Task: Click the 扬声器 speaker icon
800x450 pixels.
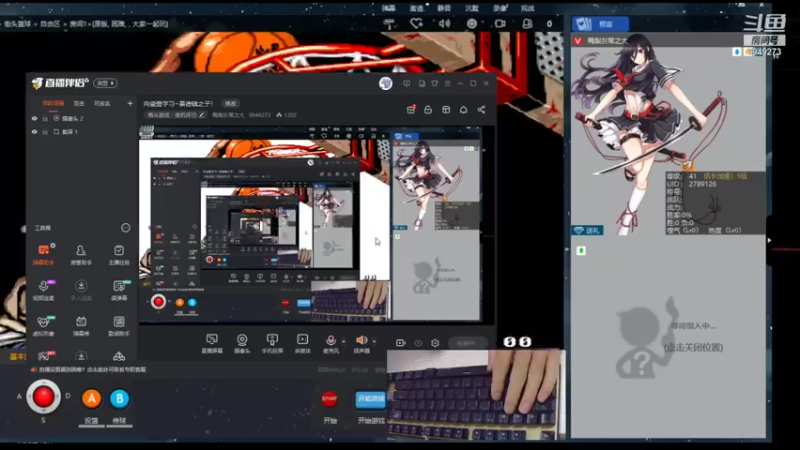Action: click(x=361, y=340)
